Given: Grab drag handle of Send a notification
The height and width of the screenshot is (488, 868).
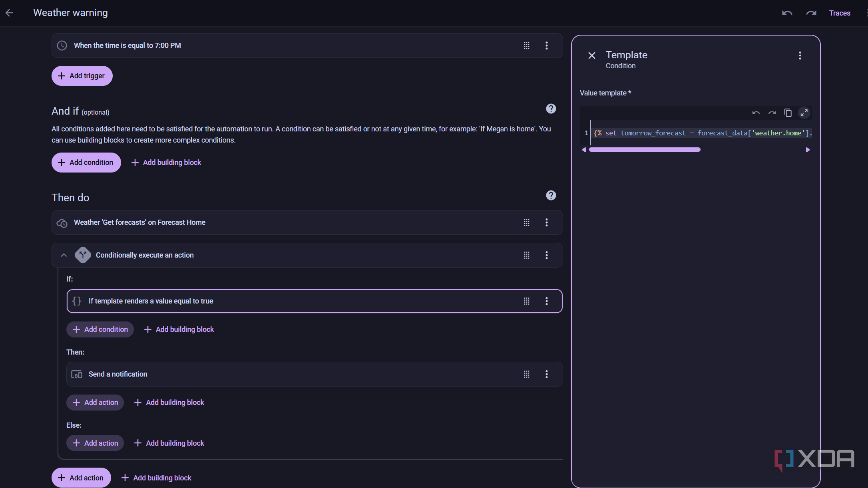Looking at the screenshot, I should 527,374.
